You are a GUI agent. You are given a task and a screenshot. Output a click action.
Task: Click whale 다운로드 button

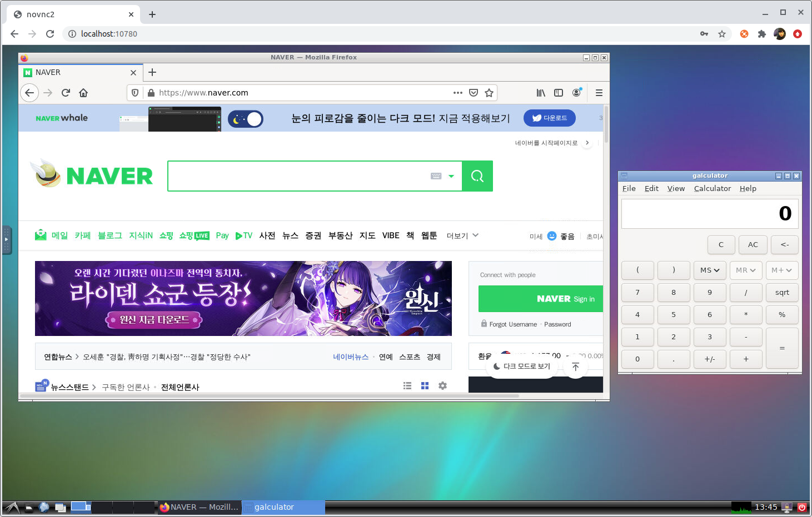click(x=550, y=118)
